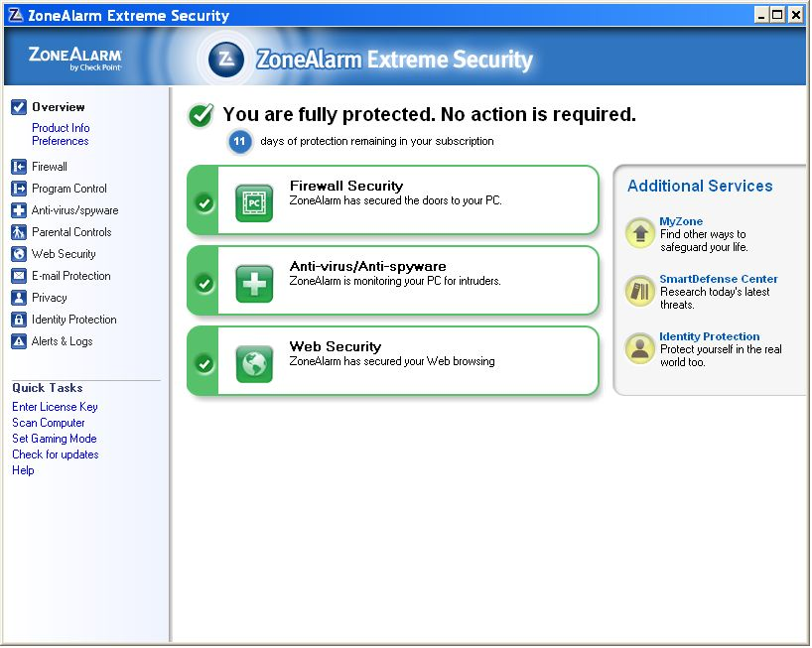Click the green check on Web Security card
The width and height of the screenshot is (812, 648).
[204, 364]
